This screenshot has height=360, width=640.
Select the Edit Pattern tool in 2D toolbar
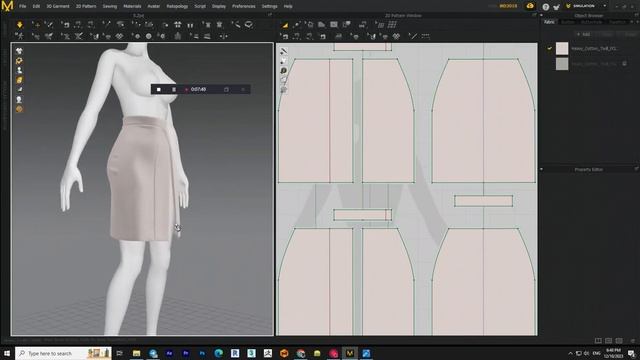[x=297, y=25]
